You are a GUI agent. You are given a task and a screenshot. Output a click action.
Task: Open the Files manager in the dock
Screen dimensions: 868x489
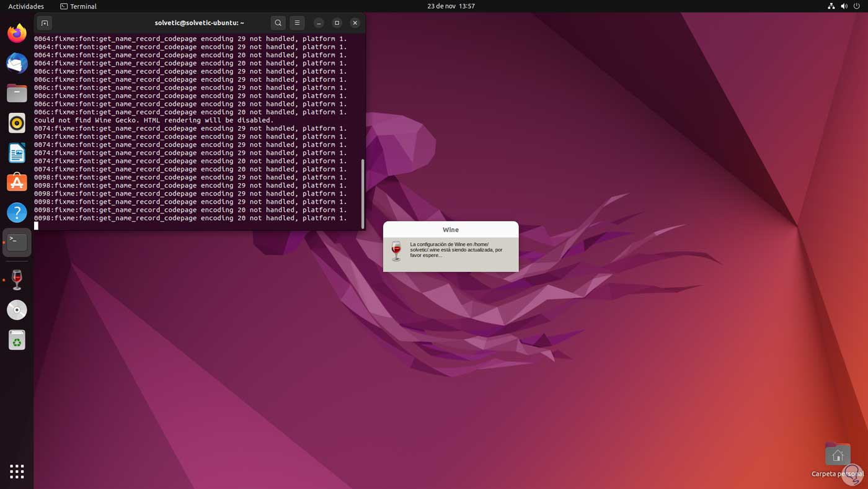(x=17, y=93)
